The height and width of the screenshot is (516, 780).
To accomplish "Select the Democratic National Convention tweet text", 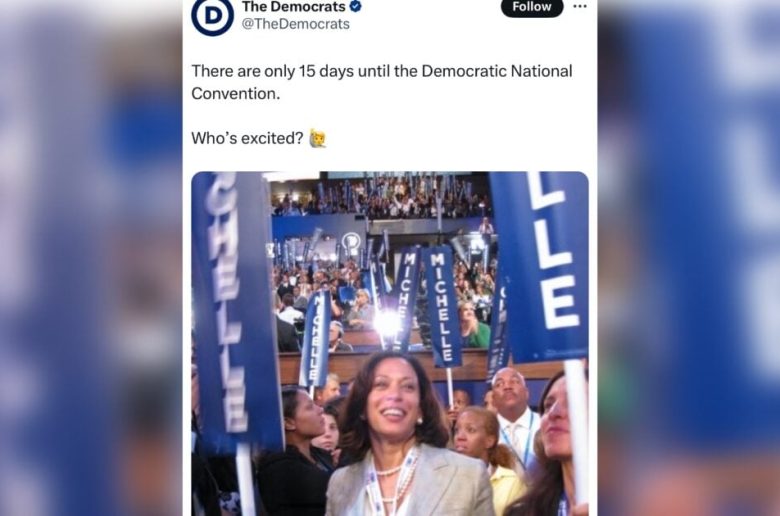I will [382, 82].
